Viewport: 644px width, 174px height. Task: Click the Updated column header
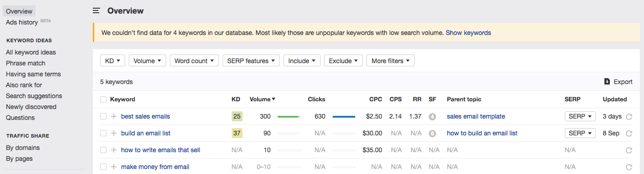[615, 99]
